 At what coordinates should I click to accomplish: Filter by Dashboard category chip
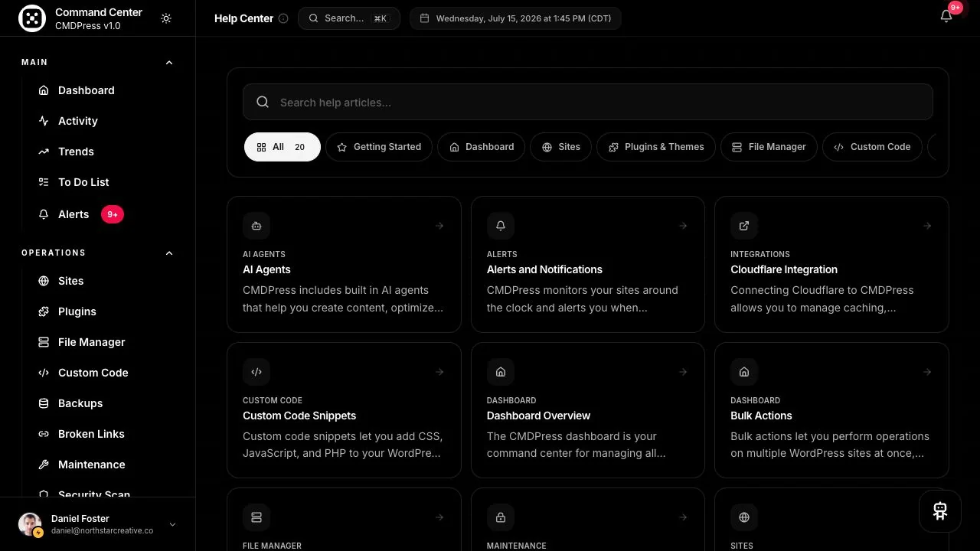[481, 147]
